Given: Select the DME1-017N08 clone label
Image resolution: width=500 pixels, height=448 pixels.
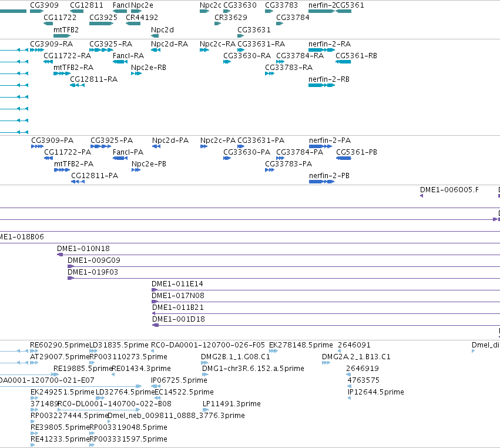Looking at the screenshot, I should (x=178, y=296).
